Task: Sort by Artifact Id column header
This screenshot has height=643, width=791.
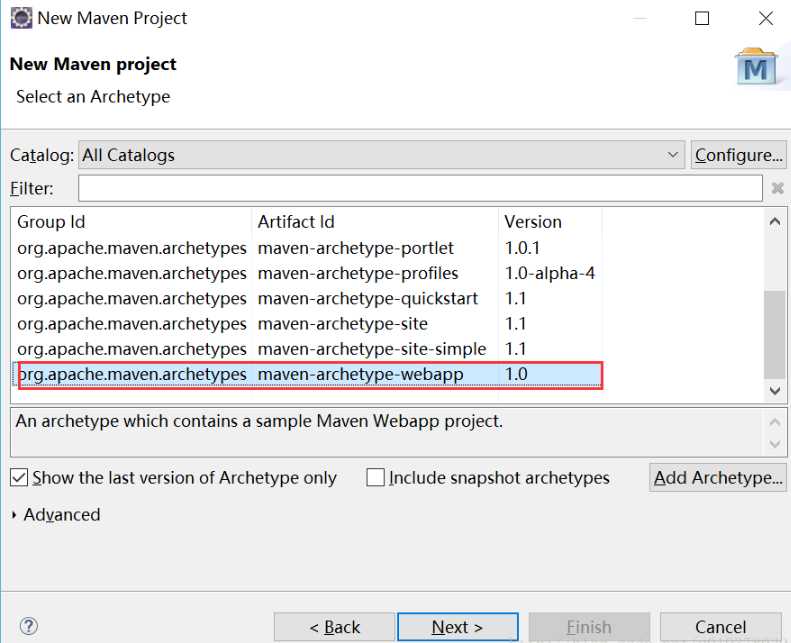Action: (375, 221)
